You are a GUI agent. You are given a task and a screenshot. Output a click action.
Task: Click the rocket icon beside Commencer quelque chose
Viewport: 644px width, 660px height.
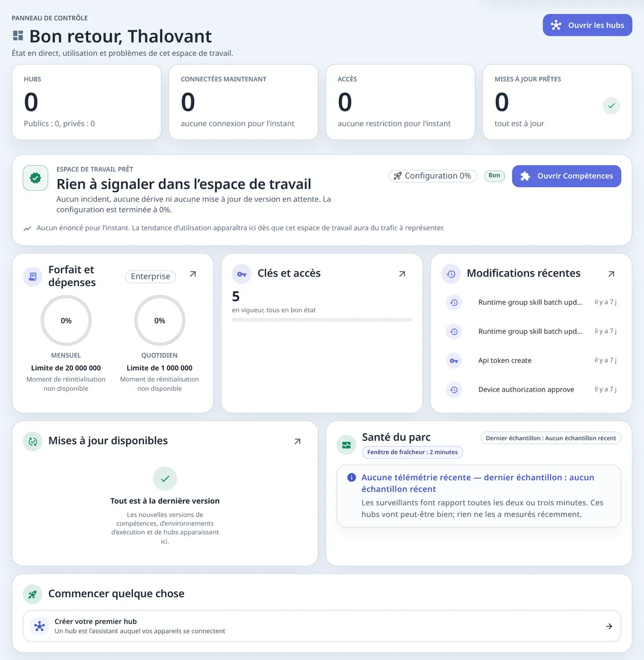33,594
